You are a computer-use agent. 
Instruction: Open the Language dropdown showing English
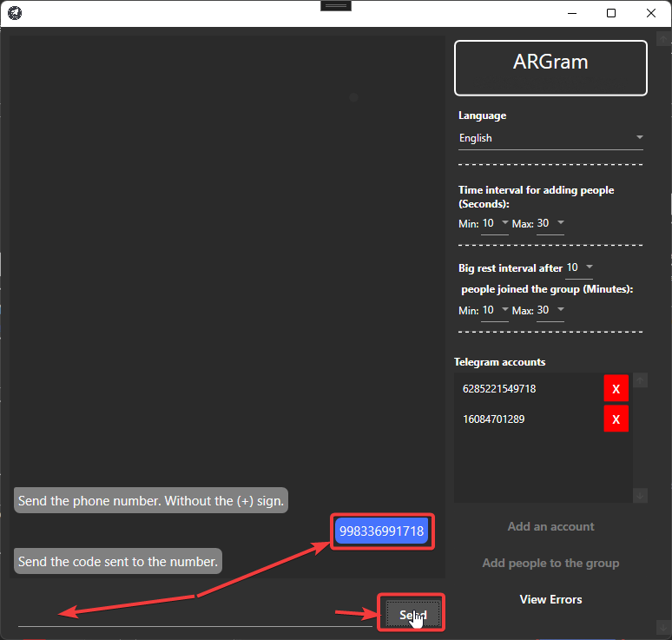(x=550, y=138)
